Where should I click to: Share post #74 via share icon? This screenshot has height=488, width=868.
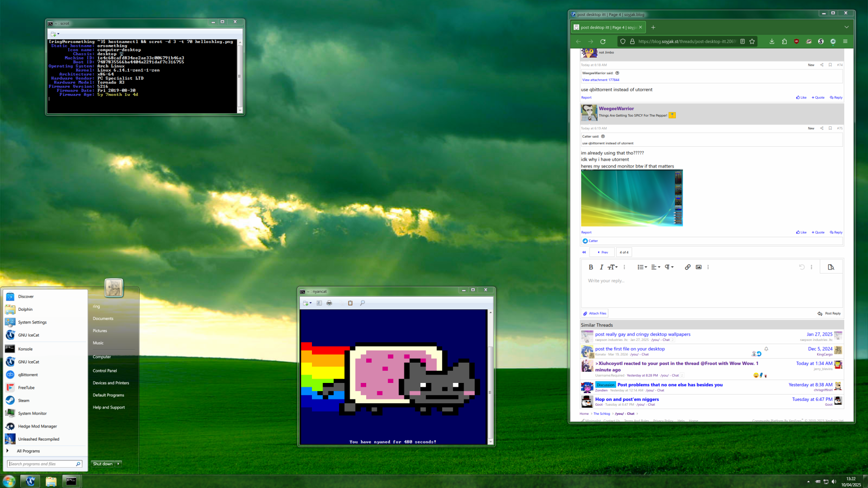click(x=821, y=65)
